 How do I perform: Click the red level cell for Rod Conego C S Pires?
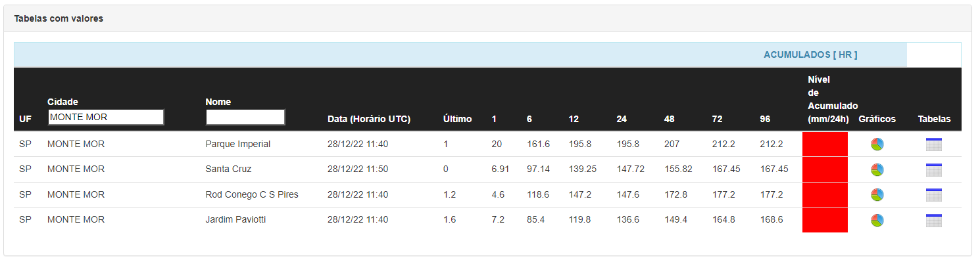tap(825, 194)
